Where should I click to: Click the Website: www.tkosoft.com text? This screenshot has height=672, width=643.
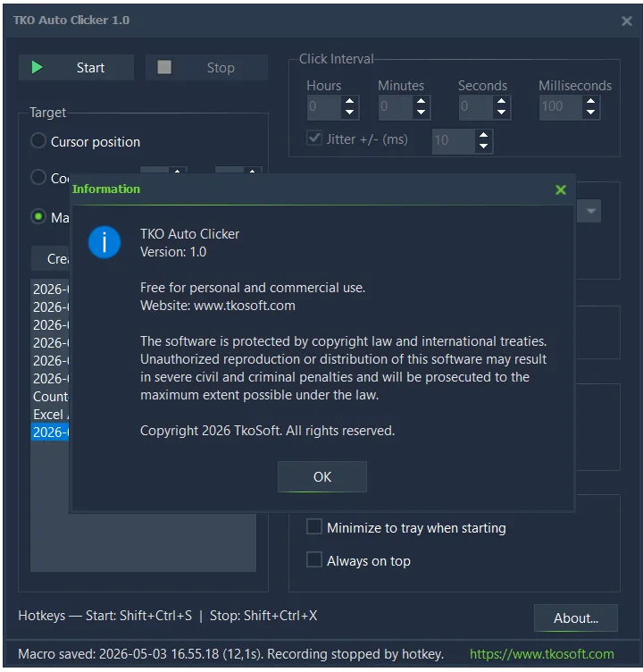point(218,306)
